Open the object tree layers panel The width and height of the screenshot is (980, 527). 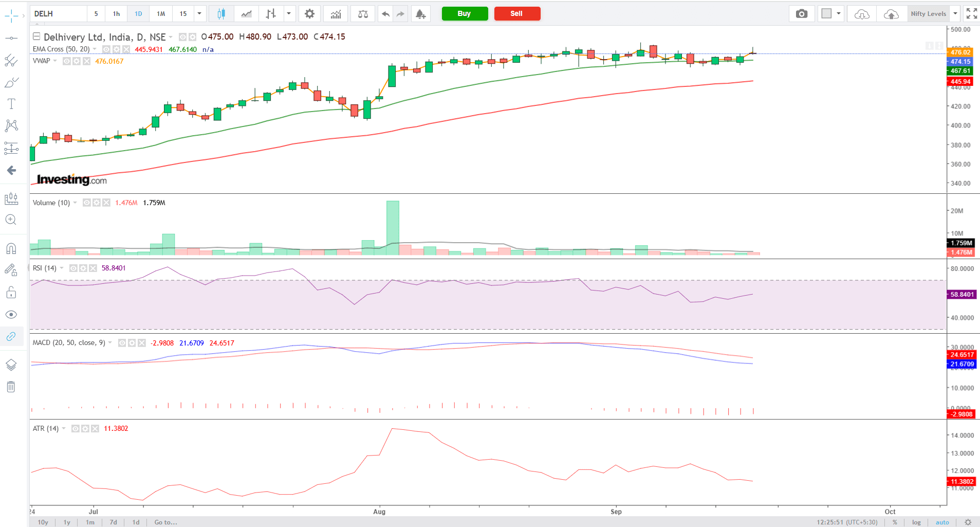(x=11, y=365)
